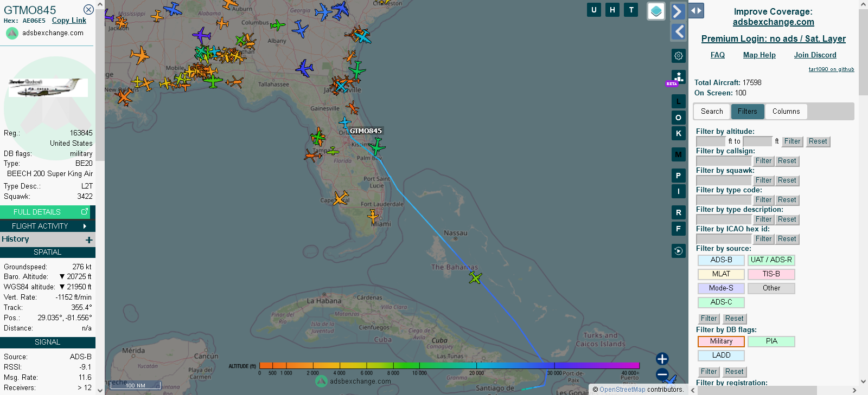
Task: Click the H map toolbar button
Action: 612,10
